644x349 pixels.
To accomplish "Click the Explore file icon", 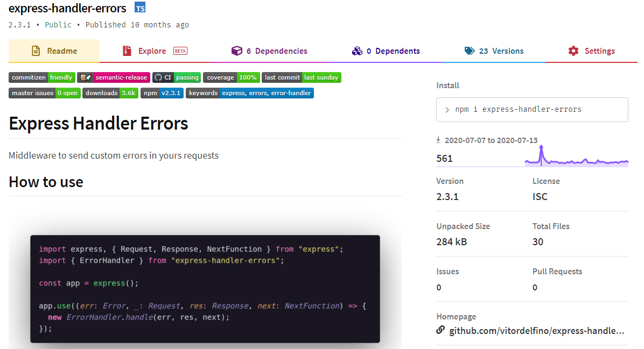I will pos(127,51).
